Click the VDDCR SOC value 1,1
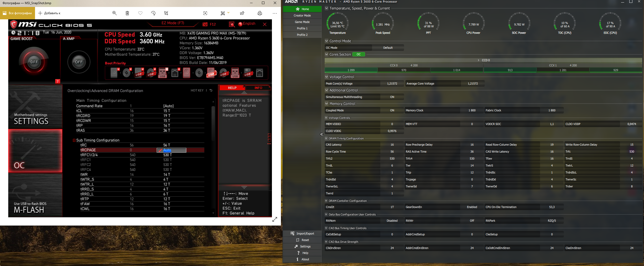The height and width of the screenshot is (266, 644). pos(552,124)
